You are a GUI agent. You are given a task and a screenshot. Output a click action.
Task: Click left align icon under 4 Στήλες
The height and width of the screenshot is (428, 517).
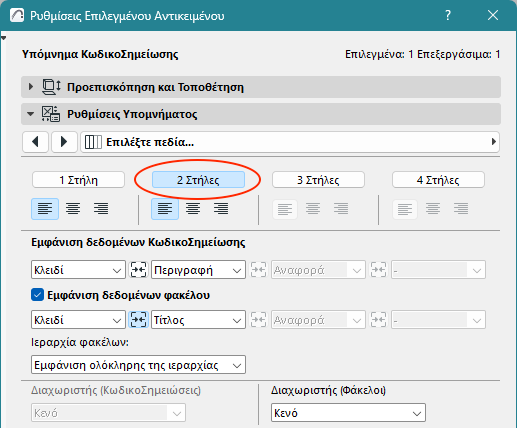405,209
